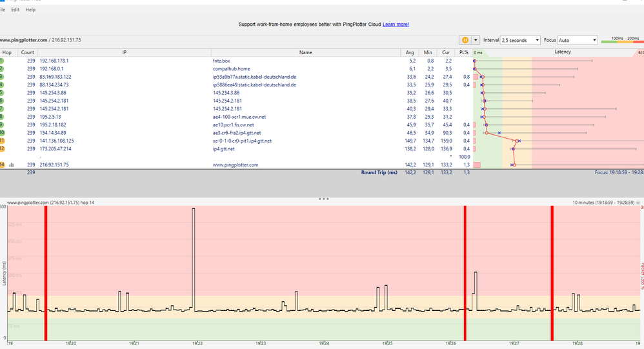Select hop 12 orange number icon
Viewport: 644px width, 349px height.
click(x=2, y=148)
